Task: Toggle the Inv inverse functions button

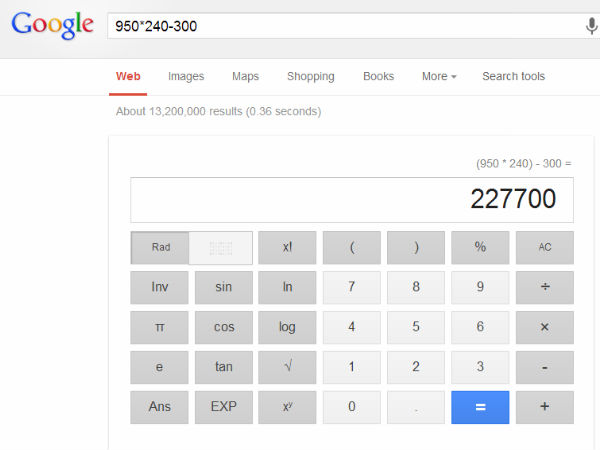Action: pos(160,287)
